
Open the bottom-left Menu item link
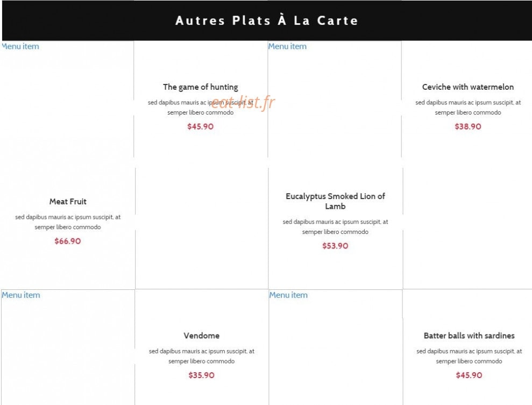click(20, 295)
